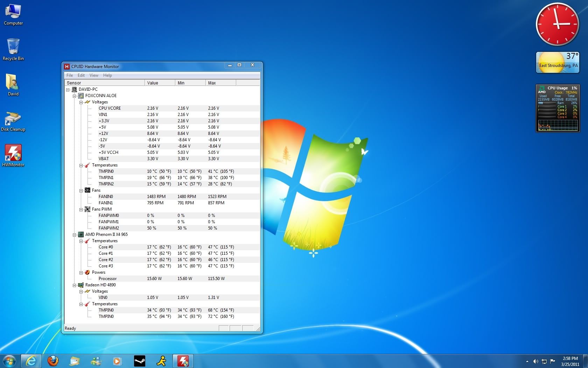Open the David user folder icon
The width and height of the screenshot is (588, 368).
coord(13,85)
